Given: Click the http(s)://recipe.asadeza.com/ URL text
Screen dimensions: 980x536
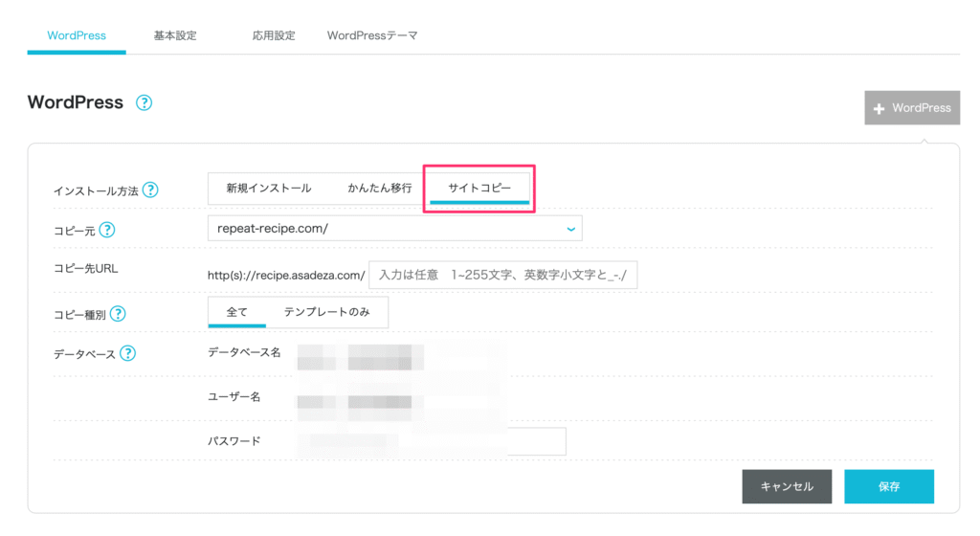Looking at the screenshot, I should pos(286,276).
